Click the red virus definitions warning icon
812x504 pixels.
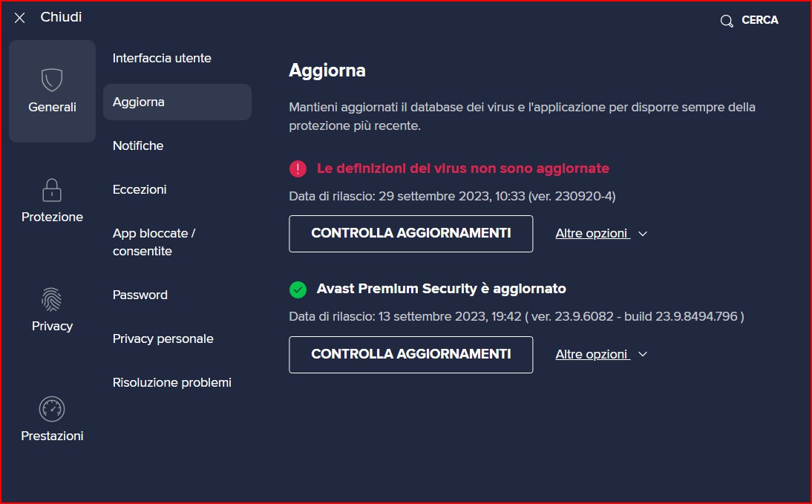[298, 169]
